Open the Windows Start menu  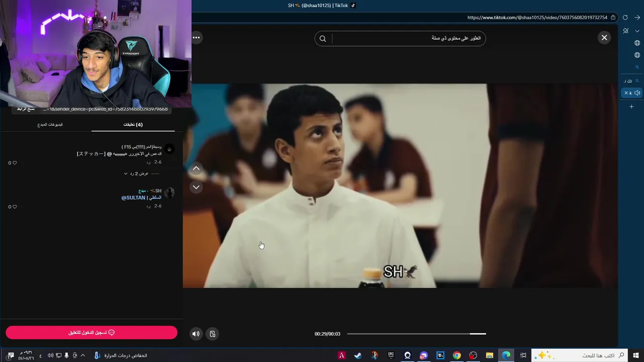[x=637, y=355]
